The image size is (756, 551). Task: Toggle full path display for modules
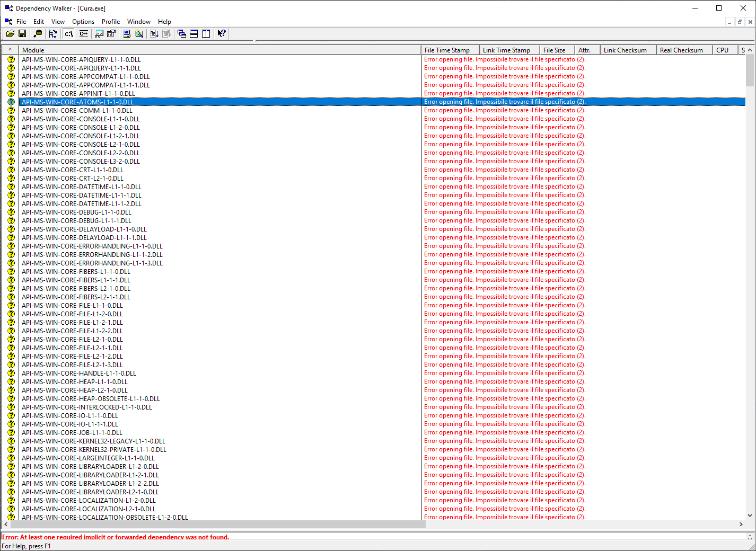pos(68,33)
